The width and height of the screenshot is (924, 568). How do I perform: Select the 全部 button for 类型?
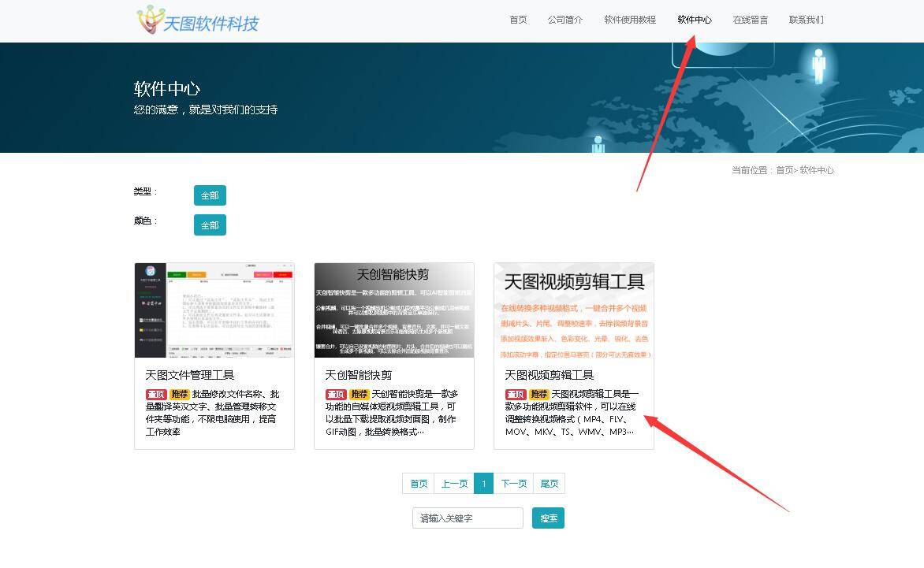click(210, 195)
